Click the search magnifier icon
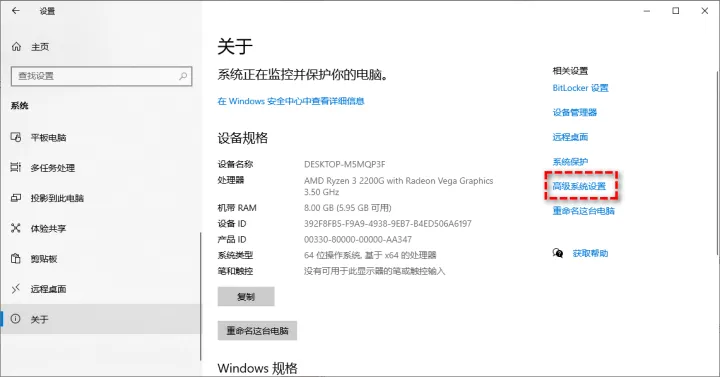Image resolution: width=720 pixels, height=377 pixels. click(x=183, y=76)
